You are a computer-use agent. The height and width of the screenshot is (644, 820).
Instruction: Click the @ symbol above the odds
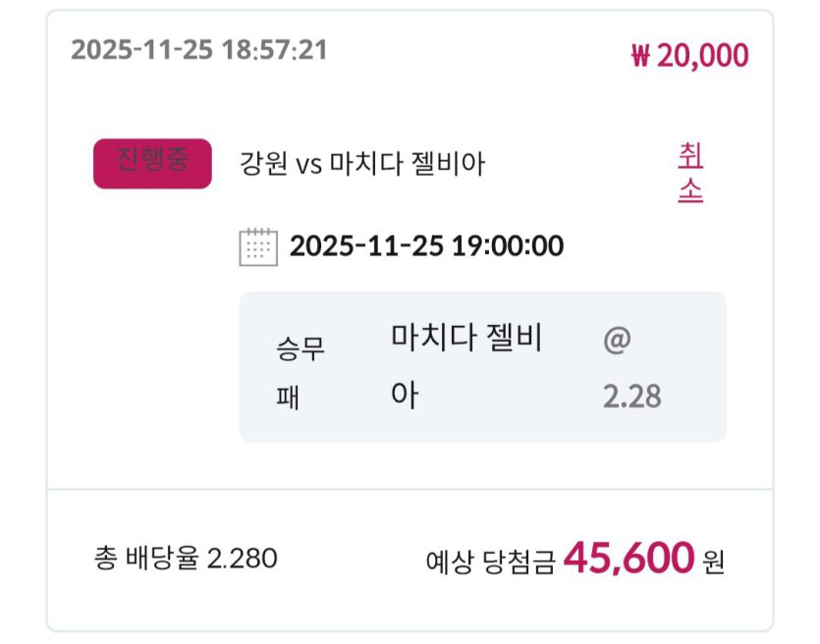click(x=617, y=342)
